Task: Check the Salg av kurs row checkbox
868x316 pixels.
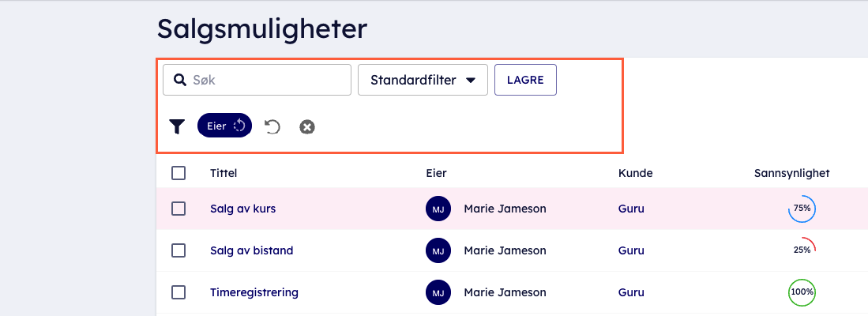Action: 178,209
